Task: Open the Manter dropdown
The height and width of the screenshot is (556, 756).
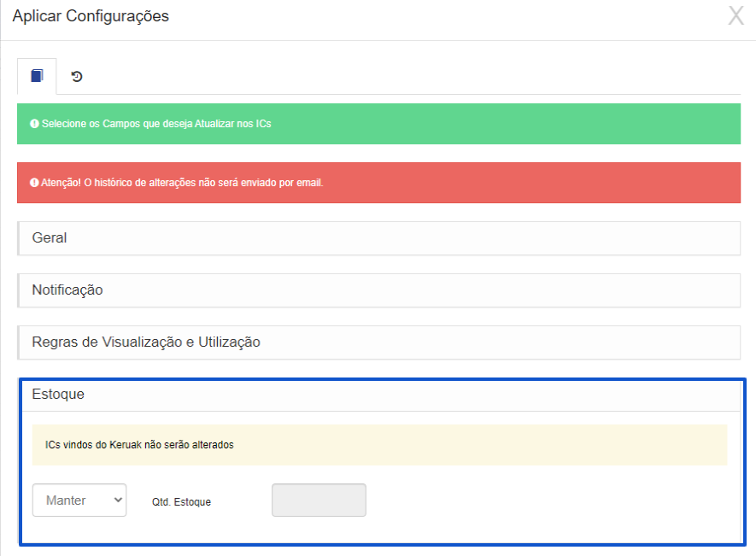Action: pos(79,500)
